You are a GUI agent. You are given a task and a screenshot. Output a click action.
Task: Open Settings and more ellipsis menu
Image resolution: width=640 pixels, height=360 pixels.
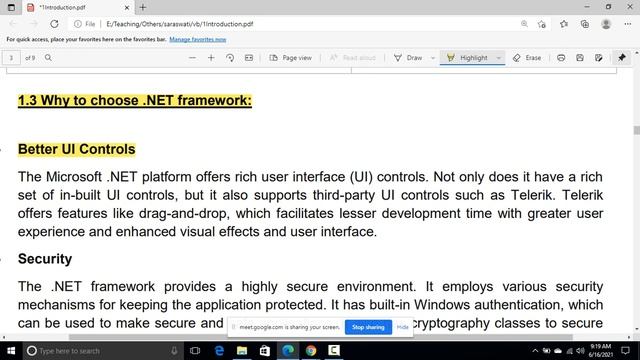click(x=628, y=24)
